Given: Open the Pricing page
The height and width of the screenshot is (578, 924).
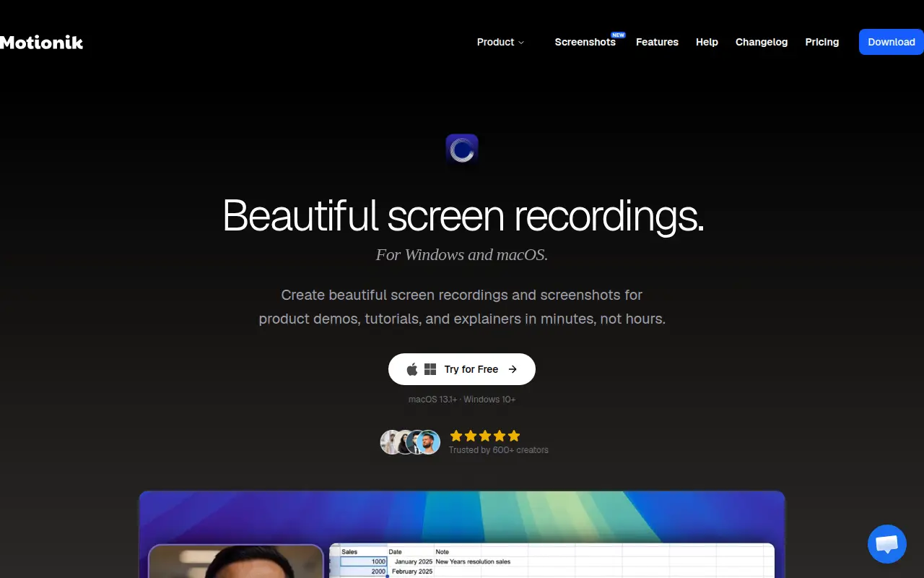Looking at the screenshot, I should [822, 42].
